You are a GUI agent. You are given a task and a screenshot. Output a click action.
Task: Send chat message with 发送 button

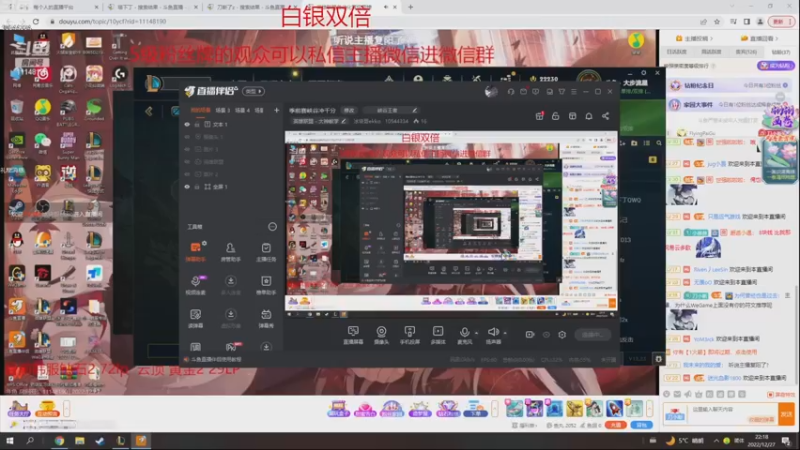point(786,414)
